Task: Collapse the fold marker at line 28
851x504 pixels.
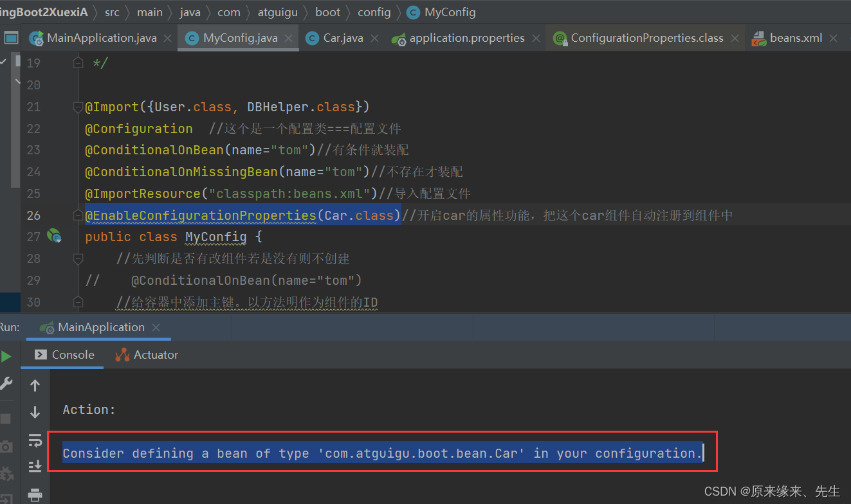Action: (78, 258)
